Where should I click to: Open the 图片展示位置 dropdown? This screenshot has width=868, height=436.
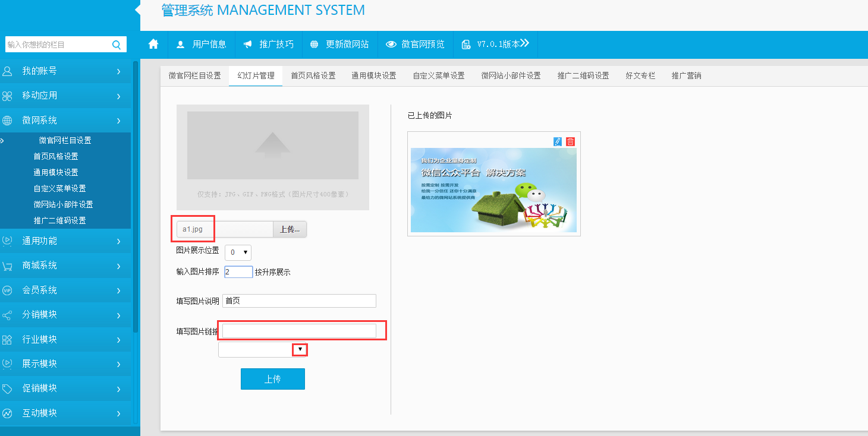(238, 252)
